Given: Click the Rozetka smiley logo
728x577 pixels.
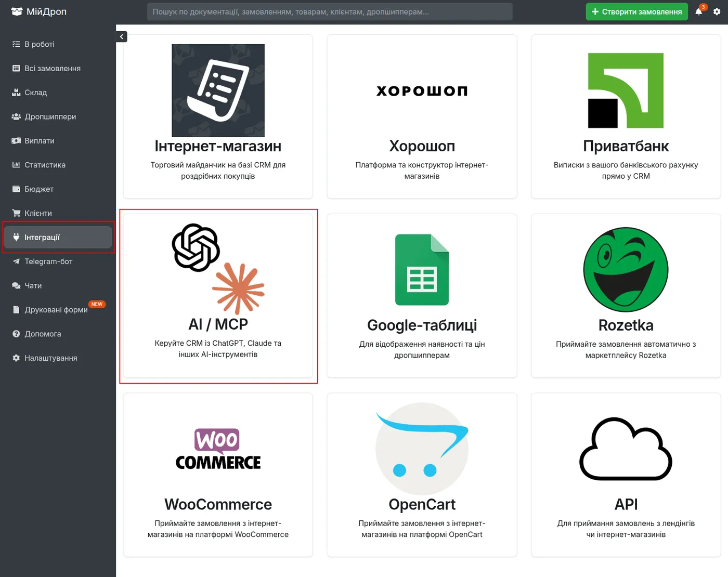Looking at the screenshot, I should point(626,270).
